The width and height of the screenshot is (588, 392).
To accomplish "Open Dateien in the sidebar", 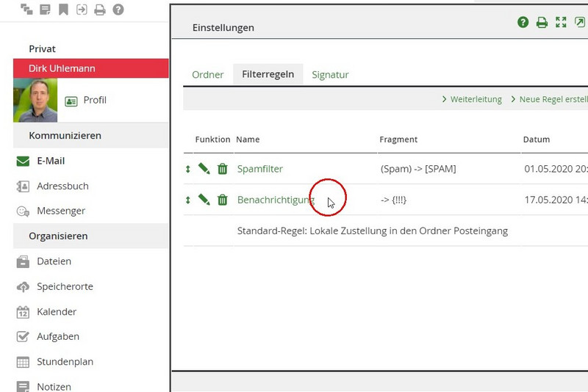I will pyautogui.click(x=54, y=261).
